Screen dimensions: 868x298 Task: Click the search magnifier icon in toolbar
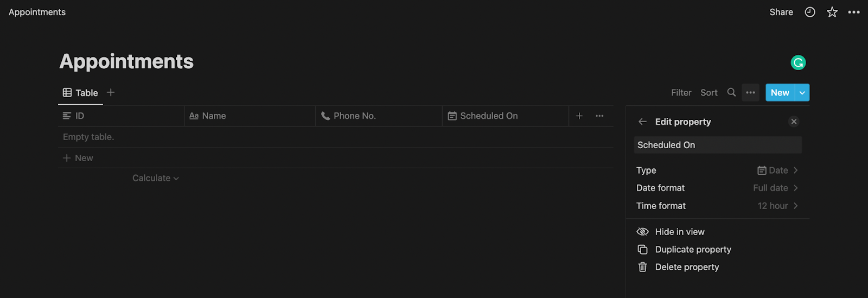[731, 92]
